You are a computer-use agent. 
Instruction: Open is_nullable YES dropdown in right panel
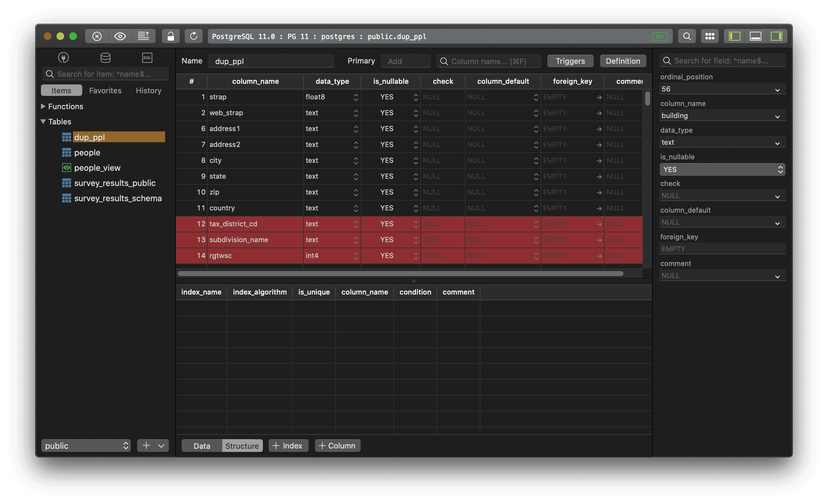click(x=722, y=169)
